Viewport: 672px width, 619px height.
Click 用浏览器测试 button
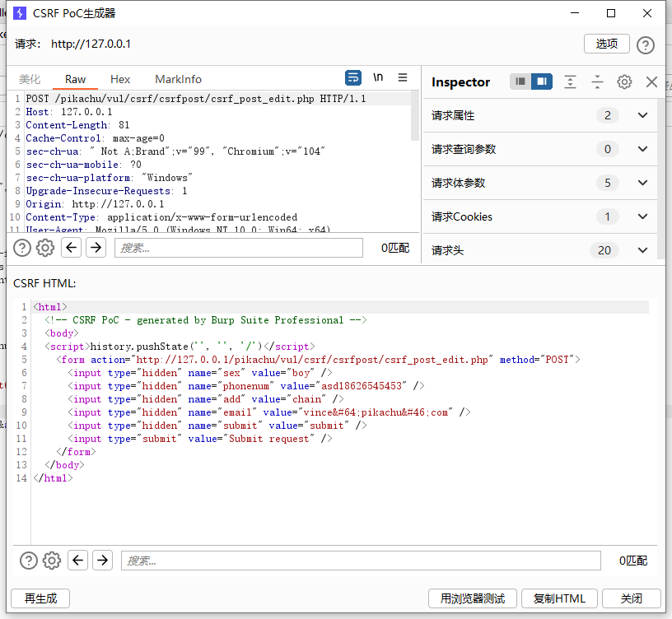coord(473,598)
